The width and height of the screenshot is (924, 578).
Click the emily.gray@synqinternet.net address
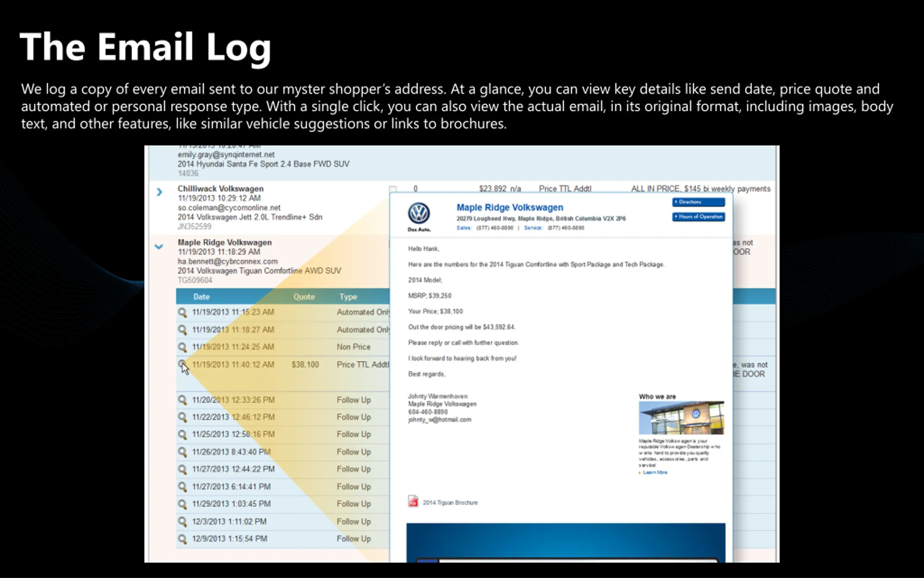(226, 155)
